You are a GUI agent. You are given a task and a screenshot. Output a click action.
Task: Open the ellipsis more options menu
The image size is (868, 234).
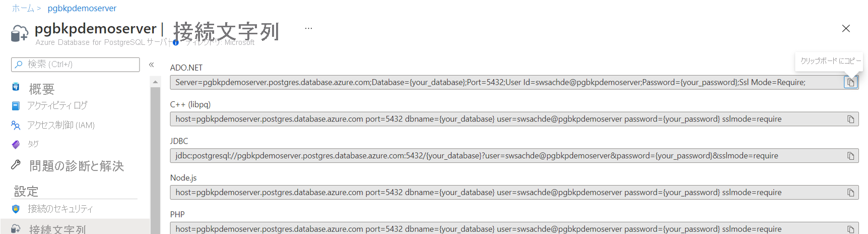point(308,28)
